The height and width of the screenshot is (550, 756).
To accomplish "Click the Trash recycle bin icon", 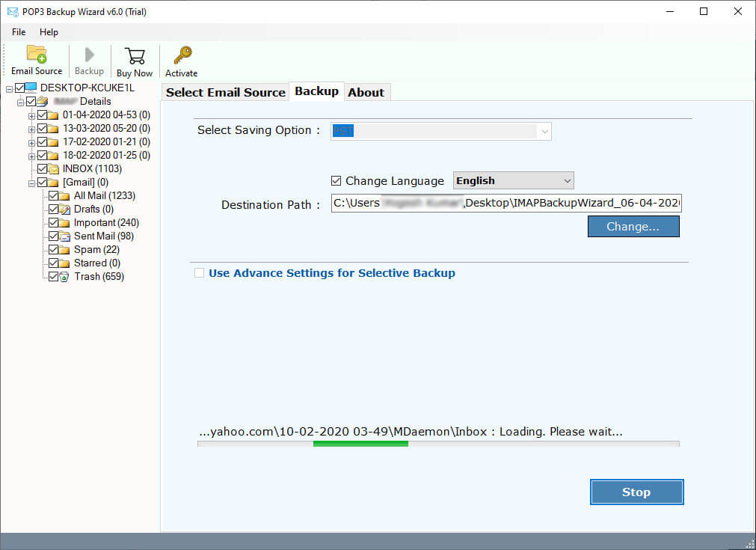I will (64, 277).
